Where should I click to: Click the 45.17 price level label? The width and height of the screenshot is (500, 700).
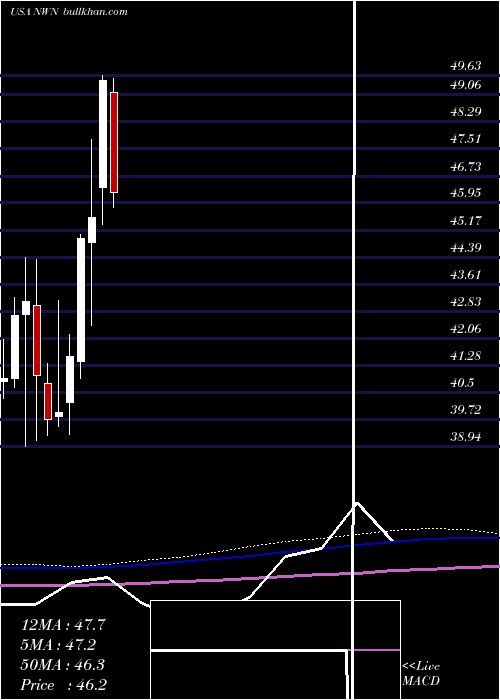(x=466, y=220)
